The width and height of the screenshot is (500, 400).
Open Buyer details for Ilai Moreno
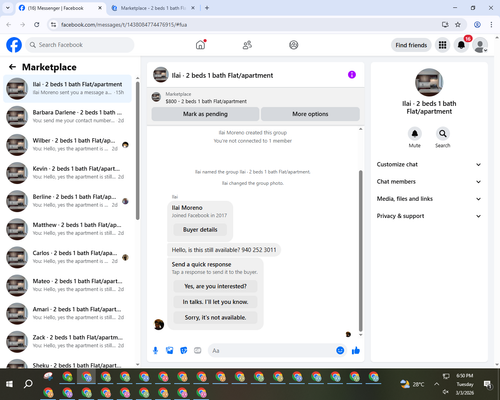pyautogui.click(x=200, y=229)
